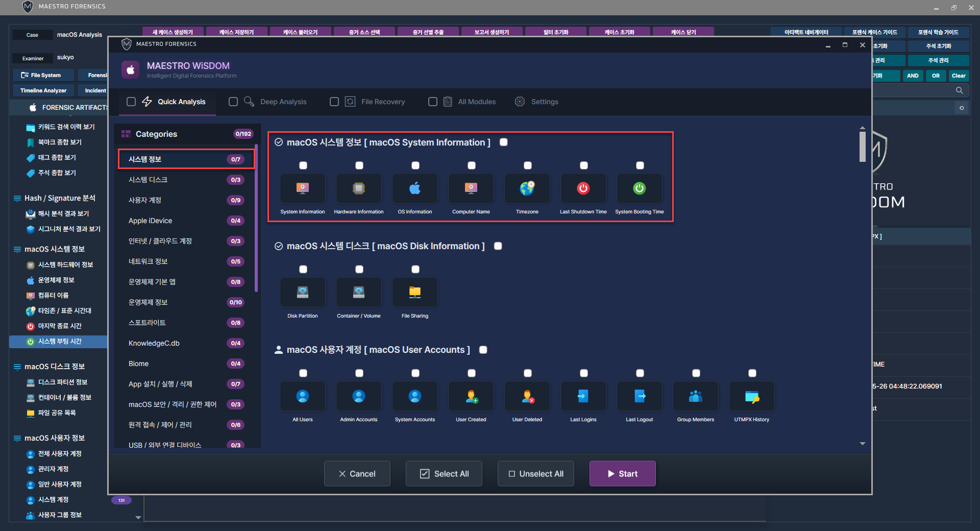Click the User Deleted icon
This screenshot has height=531, width=980.
(x=527, y=396)
